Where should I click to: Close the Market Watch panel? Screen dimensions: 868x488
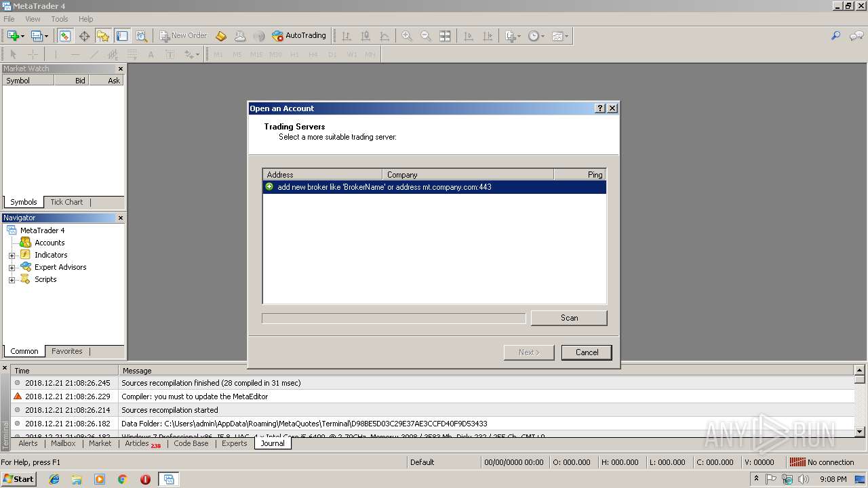121,68
